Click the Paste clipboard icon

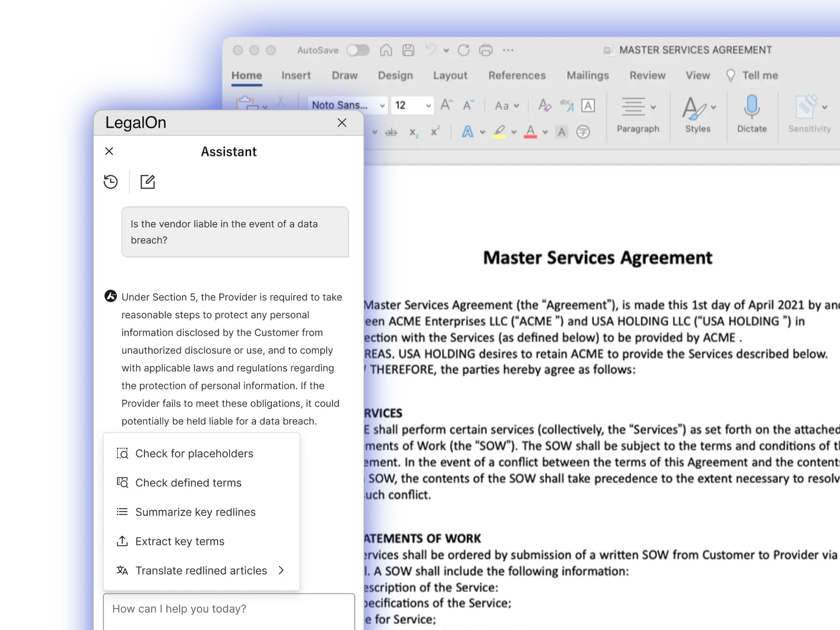(247, 103)
